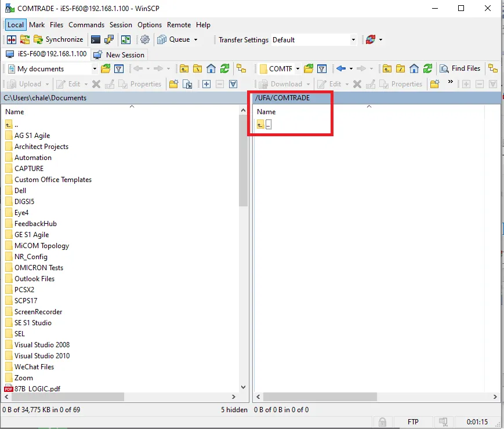Open the Options menu
Screen dimensions: 504x429
(x=150, y=25)
